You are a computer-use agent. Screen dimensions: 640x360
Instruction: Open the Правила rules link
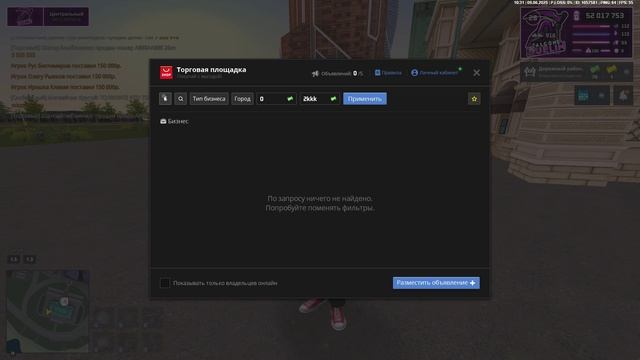388,73
